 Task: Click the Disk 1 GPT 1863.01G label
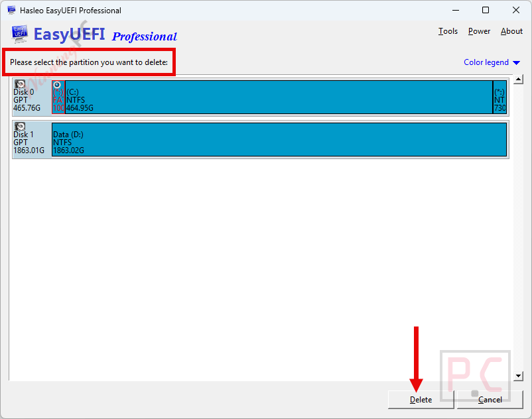(29, 143)
